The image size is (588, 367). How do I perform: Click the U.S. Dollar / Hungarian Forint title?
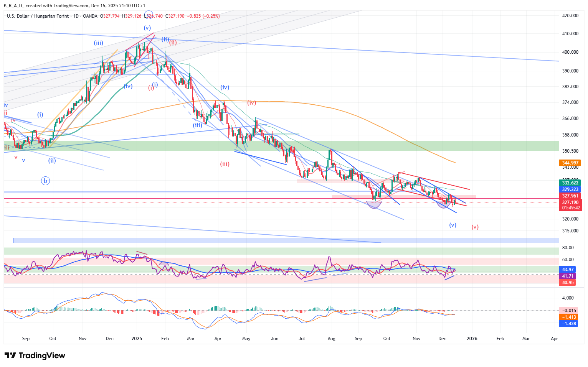tap(38, 16)
